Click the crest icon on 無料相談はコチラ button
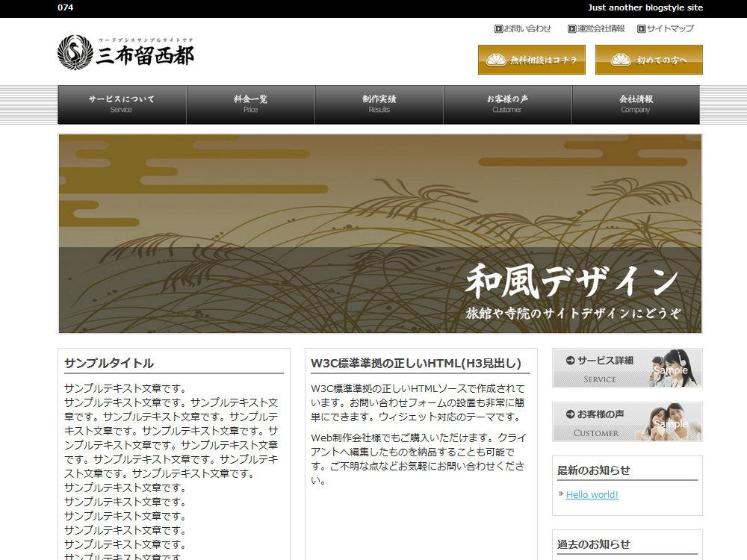Image resolution: width=747 pixels, height=560 pixels. point(496,60)
